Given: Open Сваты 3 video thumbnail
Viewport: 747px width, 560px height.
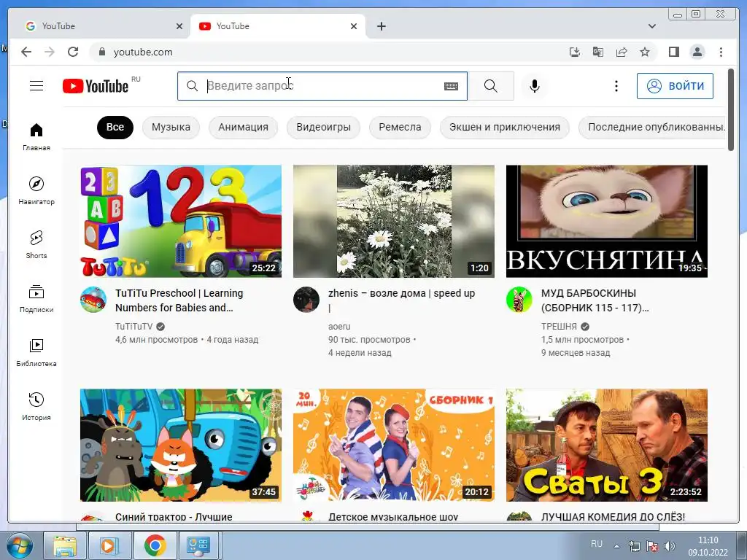Looking at the screenshot, I should pos(606,446).
